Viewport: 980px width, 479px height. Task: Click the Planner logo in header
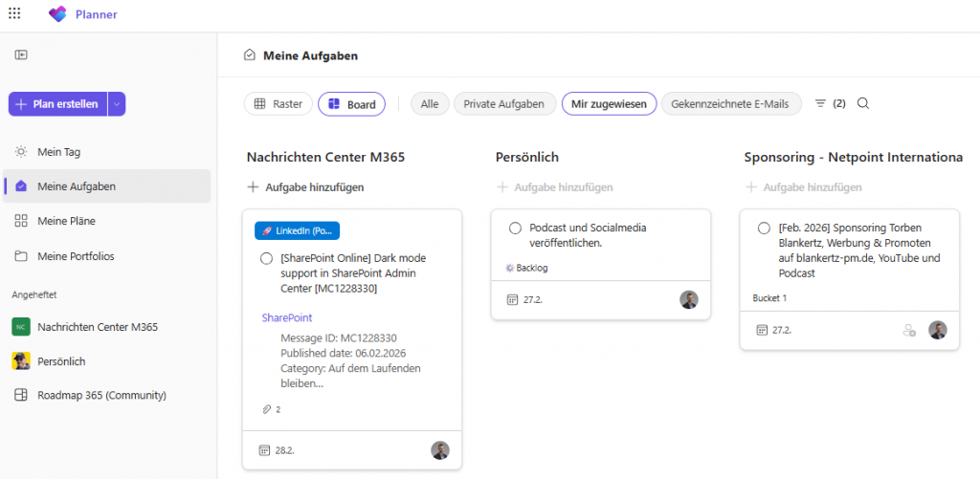coord(58,14)
